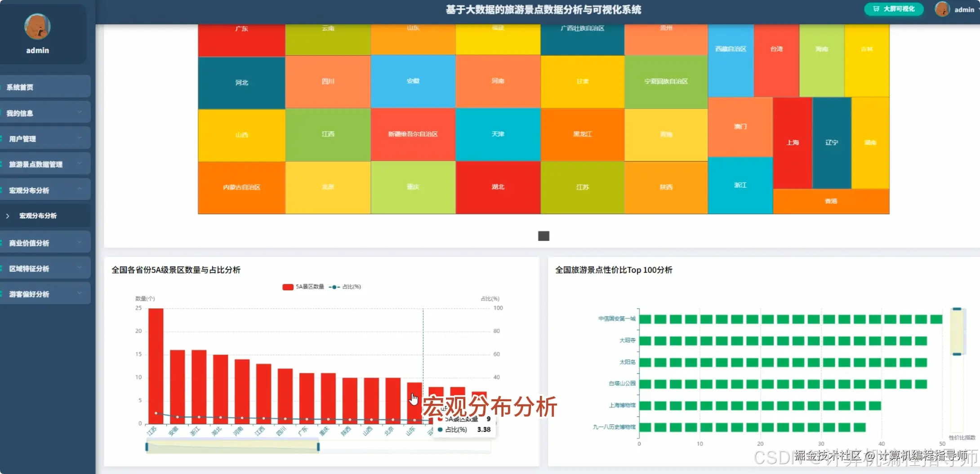Click the treemap breadcrumb square below chart
Viewport: 980px width, 474px height.
[543, 236]
